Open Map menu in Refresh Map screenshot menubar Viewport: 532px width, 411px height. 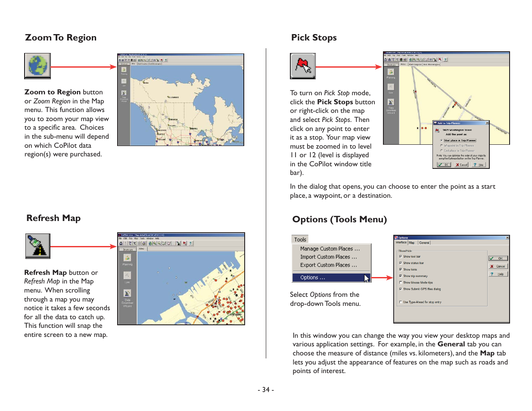coord(136,238)
